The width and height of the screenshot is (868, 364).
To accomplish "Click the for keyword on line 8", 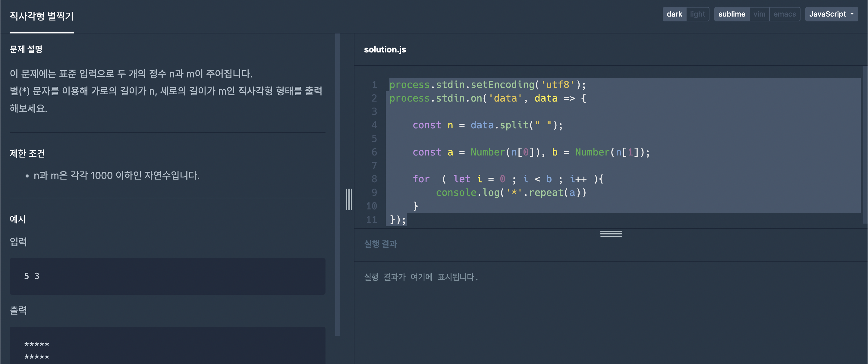I will point(421,179).
